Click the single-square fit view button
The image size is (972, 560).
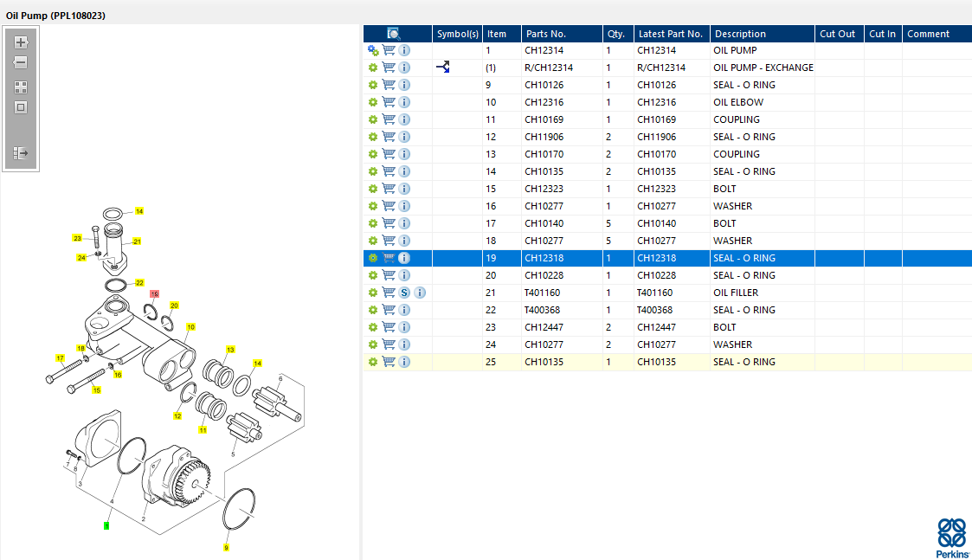click(x=22, y=108)
